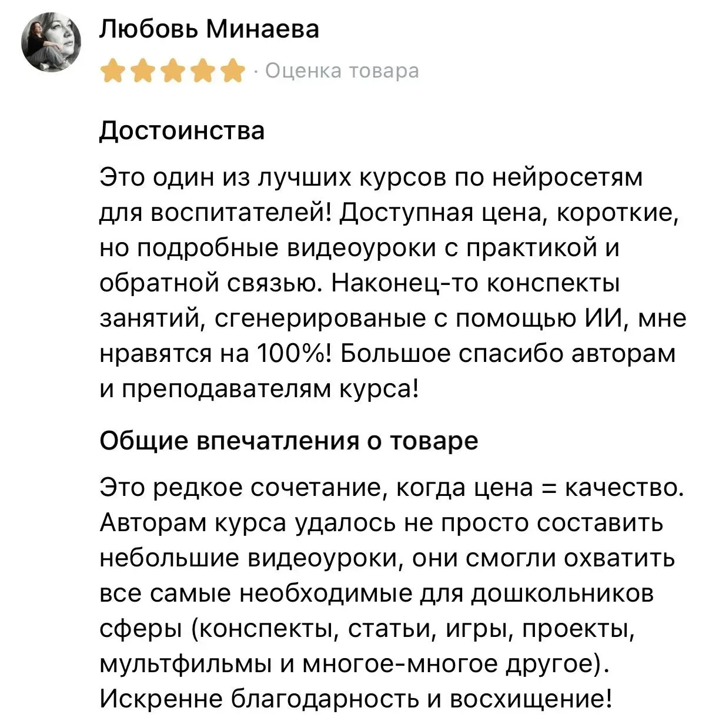Select the second rating star
The height and width of the screenshot is (728, 709).
point(142,71)
